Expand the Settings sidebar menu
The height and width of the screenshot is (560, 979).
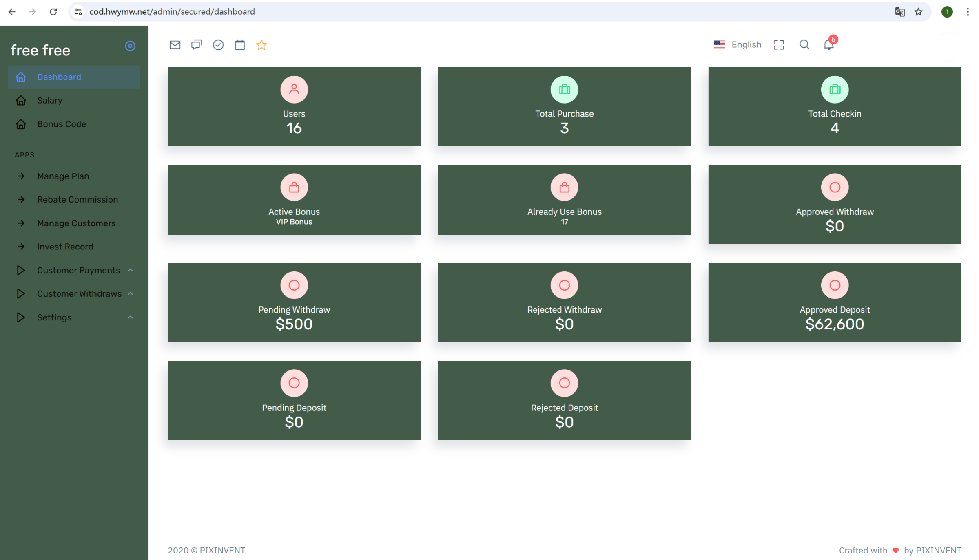[54, 317]
